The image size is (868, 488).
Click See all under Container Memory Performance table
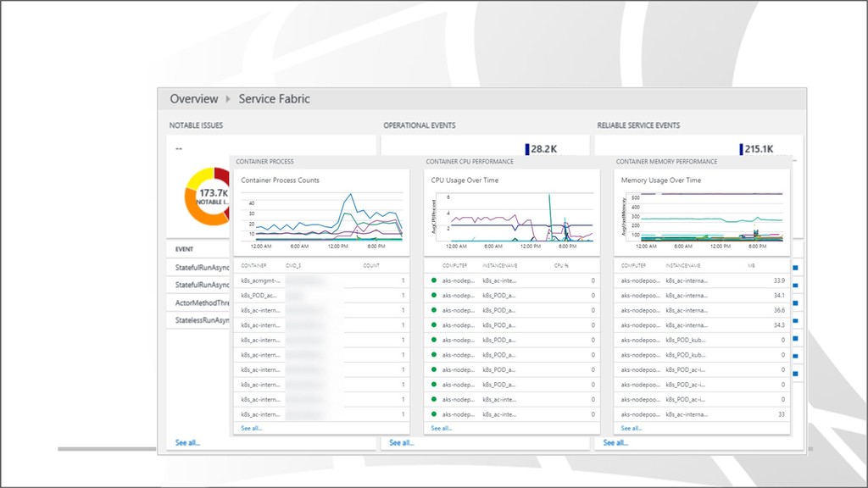(631, 428)
